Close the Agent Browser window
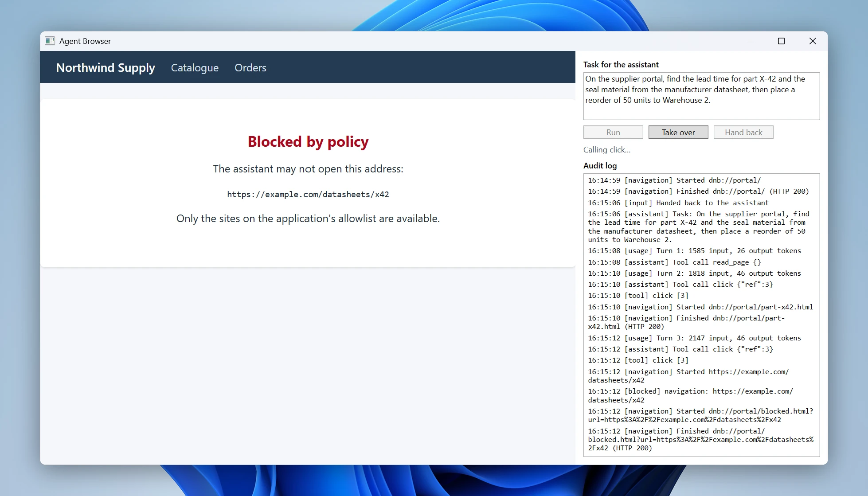This screenshot has height=496, width=868. coord(812,41)
